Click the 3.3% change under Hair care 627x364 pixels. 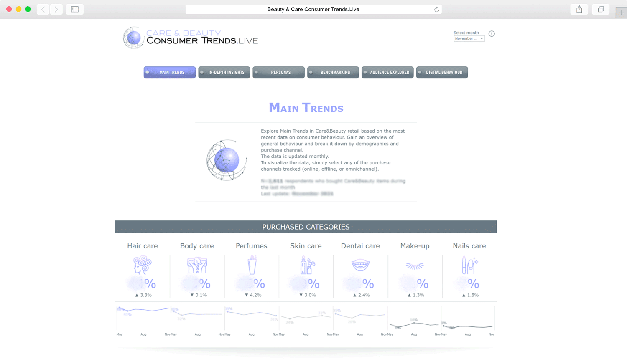(x=143, y=295)
